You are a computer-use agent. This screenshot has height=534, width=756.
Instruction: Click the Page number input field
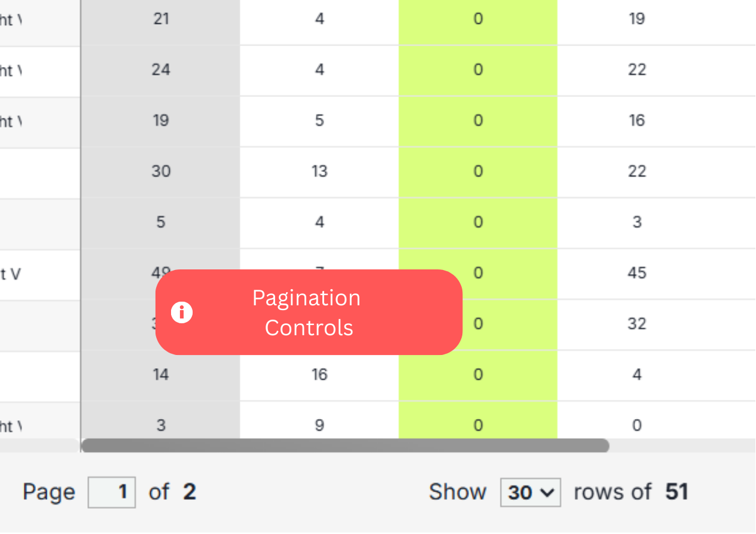[x=112, y=492]
